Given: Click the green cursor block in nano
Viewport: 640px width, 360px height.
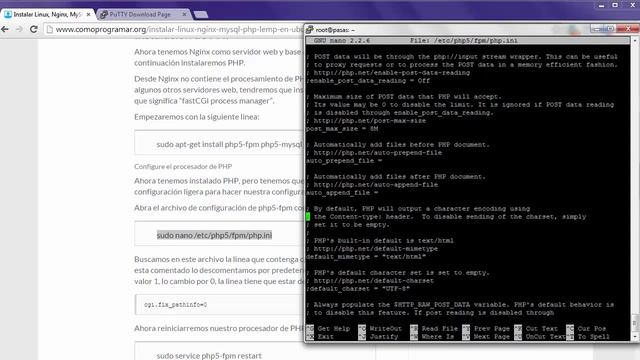Looking at the screenshot, I should click(x=308, y=217).
